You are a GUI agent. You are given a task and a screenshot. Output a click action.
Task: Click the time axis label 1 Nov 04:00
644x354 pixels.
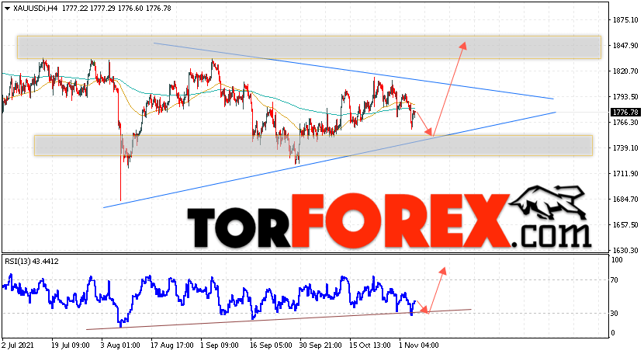419,345
